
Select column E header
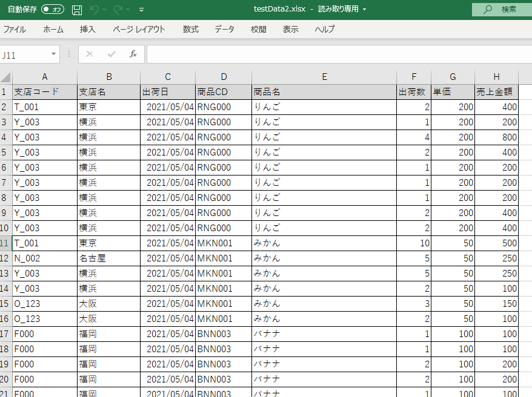[x=324, y=76]
